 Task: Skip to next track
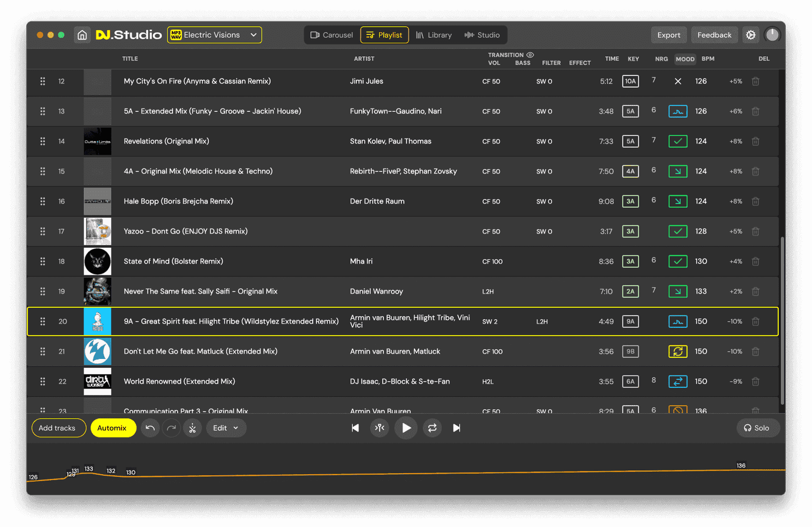tap(457, 428)
